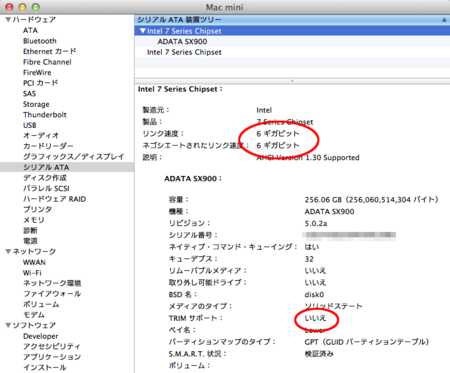
Task: Select FireWire in the sidebar
Action: pyautogui.click(x=37, y=73)
